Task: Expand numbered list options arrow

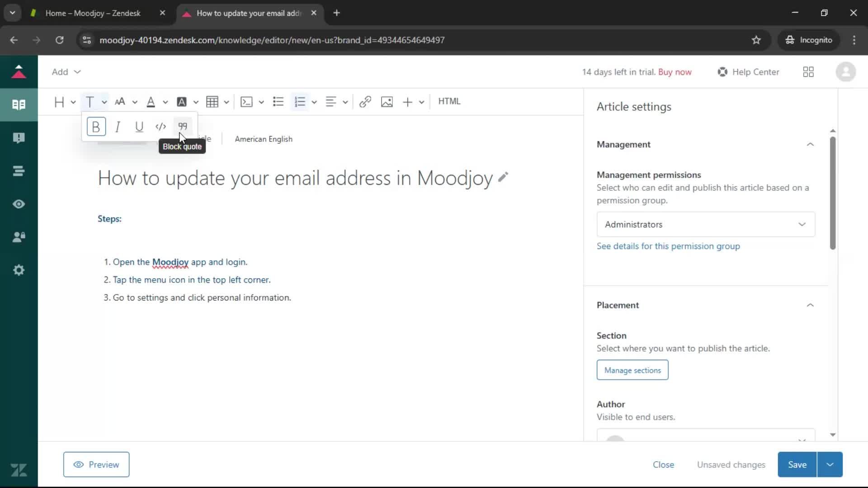Action: (x=314, y=102)
